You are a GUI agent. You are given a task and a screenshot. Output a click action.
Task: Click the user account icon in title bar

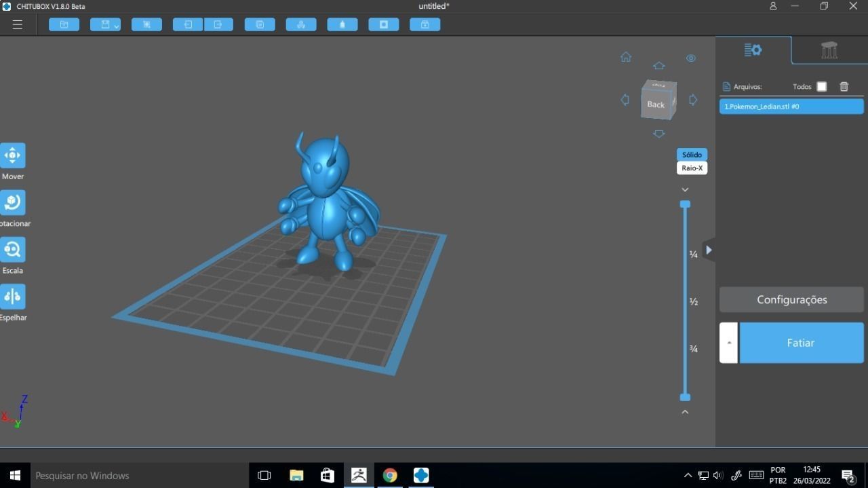tap(773, 6)
